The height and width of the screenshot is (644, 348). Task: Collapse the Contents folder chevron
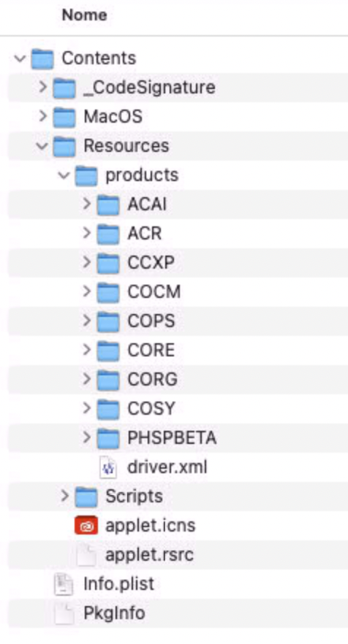click(20, 58)
